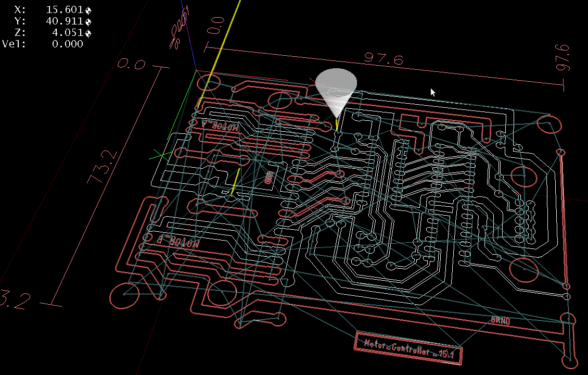Click the homed symbol beside Y readout
This screenshot has height=375, width=588.
(x=88, y=22)
